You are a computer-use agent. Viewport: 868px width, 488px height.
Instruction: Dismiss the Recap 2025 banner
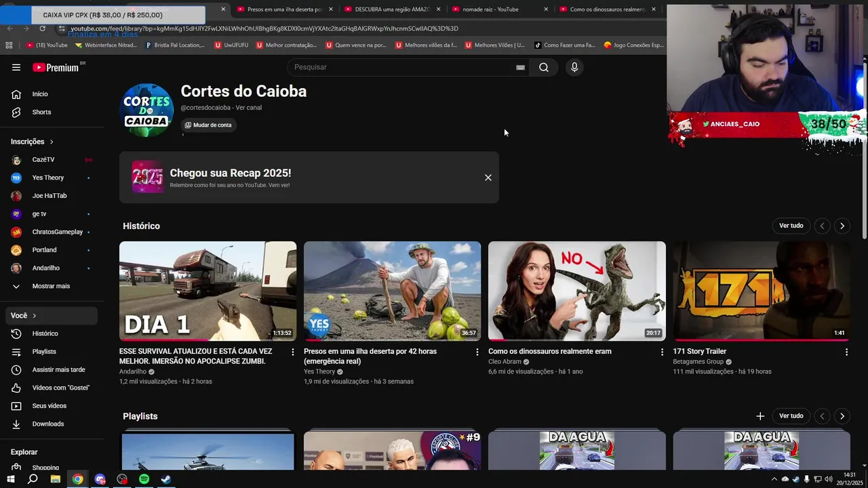tap(488, 178)
